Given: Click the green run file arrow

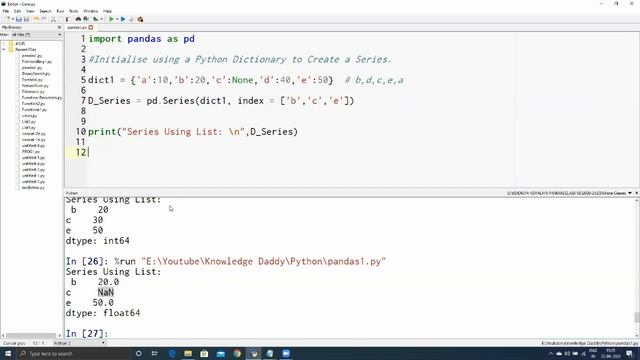Looking at the screenshot, I should click(x=111, y=19).
